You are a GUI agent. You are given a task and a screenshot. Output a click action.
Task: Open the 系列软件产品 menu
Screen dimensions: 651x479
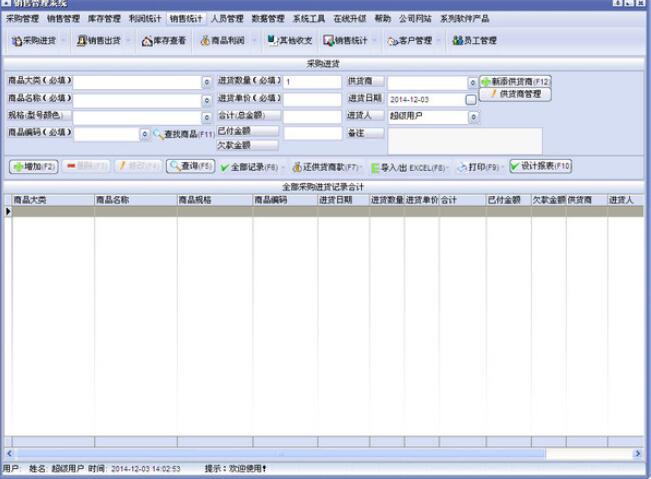(465, 19)
